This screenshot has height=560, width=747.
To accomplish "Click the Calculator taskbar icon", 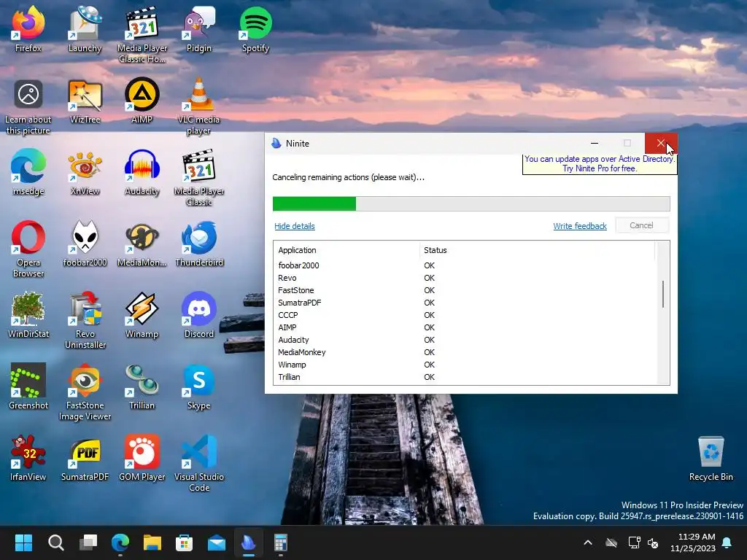I will pyautogui.click(x=281, y=542).
